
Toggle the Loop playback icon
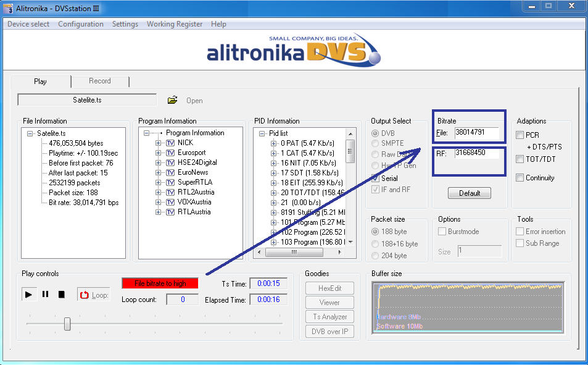coord(85,295)
